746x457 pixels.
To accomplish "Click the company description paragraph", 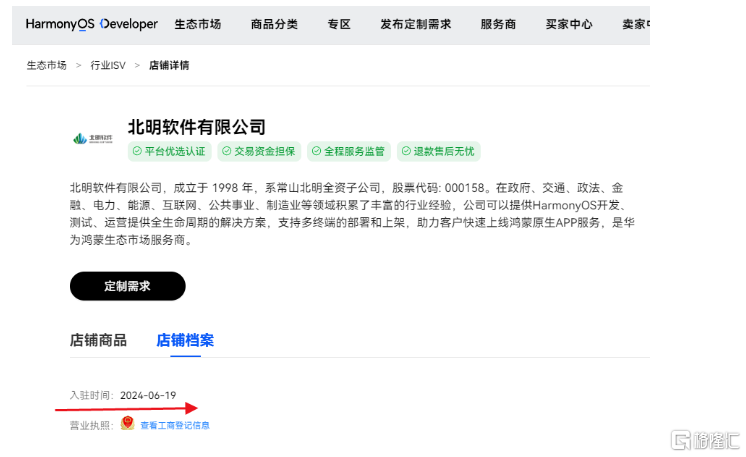I will [x=352, y=214].
